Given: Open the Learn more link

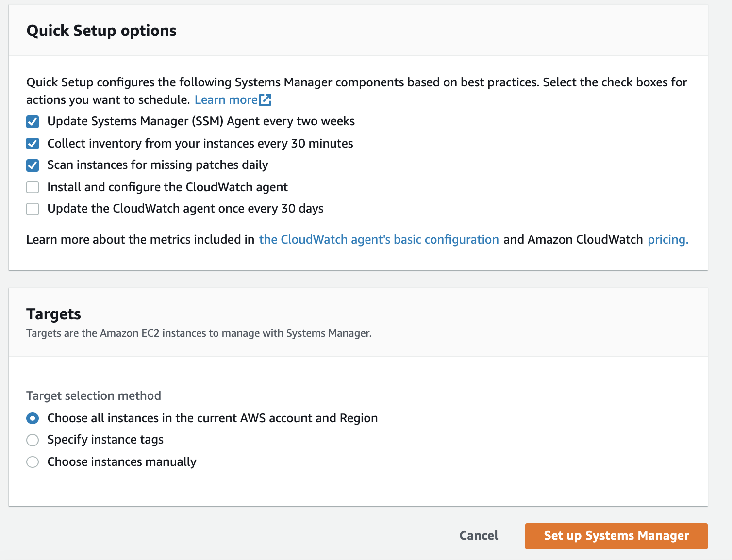Looking at the screenshot, I should coord(227,99).
